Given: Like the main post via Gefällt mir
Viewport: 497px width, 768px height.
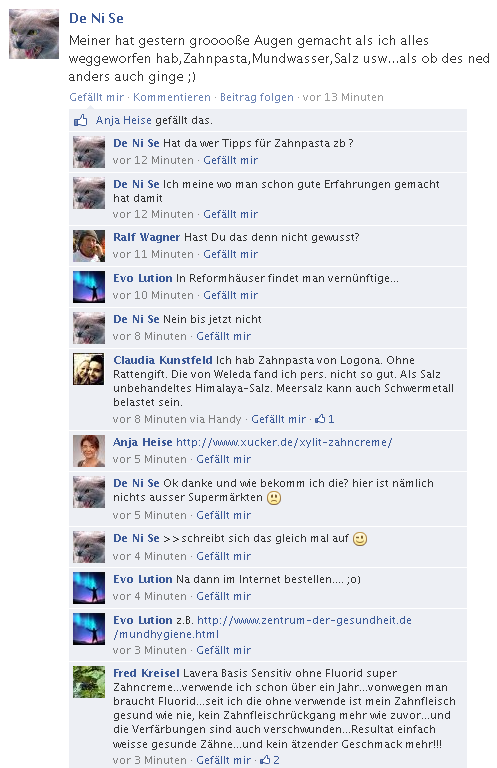Looking at the screenshot, I should pos(96,97).
